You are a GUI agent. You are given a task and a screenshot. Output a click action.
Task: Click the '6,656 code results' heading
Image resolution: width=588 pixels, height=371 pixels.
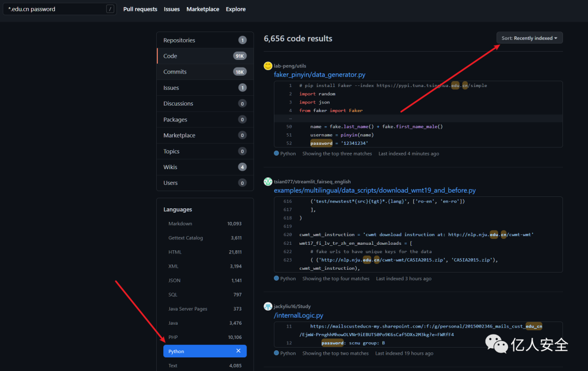[x=298, y=39]
